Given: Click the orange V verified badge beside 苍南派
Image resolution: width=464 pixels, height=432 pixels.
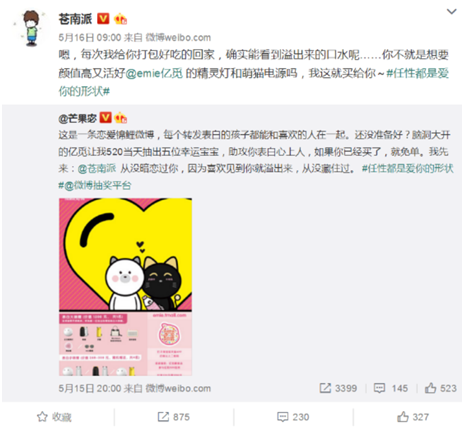Looking at the screenshot, I should (x=103, y=19).
